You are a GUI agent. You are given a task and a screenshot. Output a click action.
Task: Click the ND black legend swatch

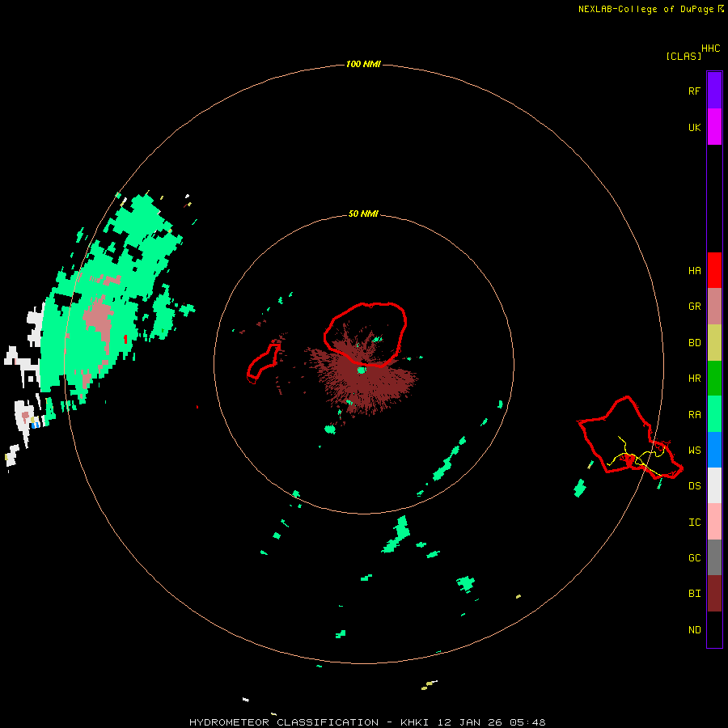714,629
